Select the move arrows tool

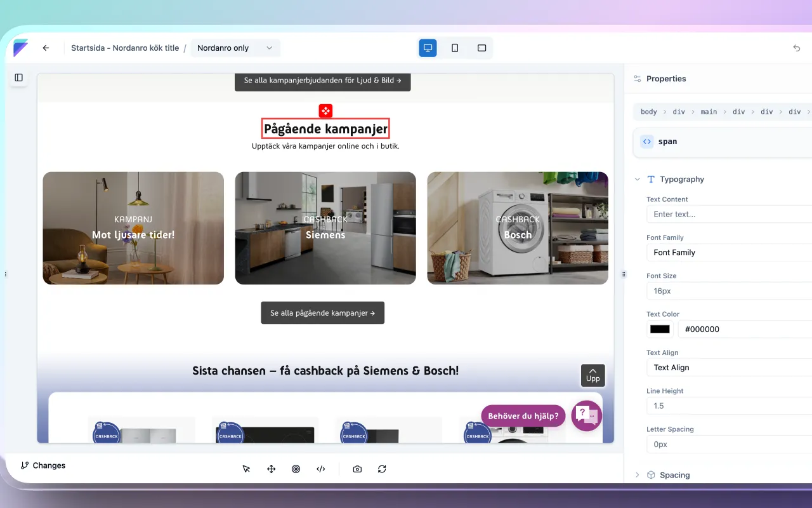pyautogui.click(x=271, y=469)
